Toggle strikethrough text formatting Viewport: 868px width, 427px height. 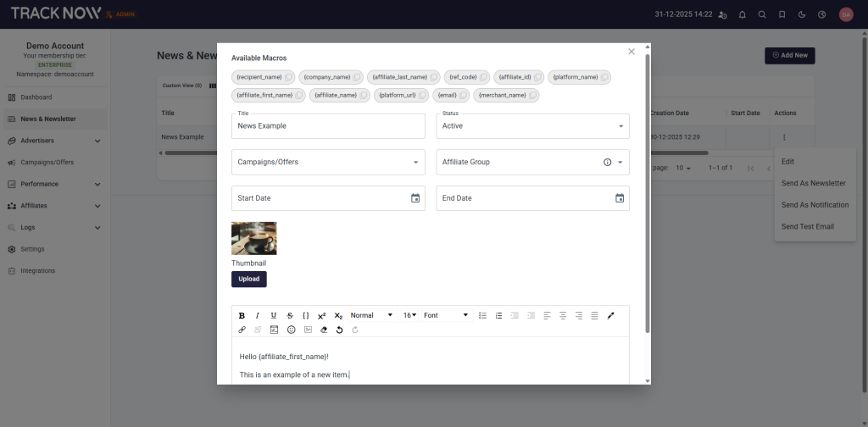coord(290,315)
